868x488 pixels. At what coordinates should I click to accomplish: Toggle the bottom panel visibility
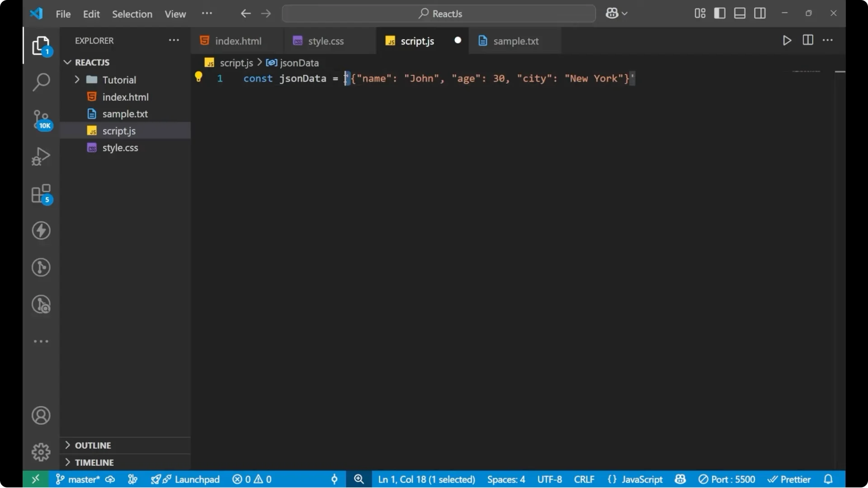739,13
